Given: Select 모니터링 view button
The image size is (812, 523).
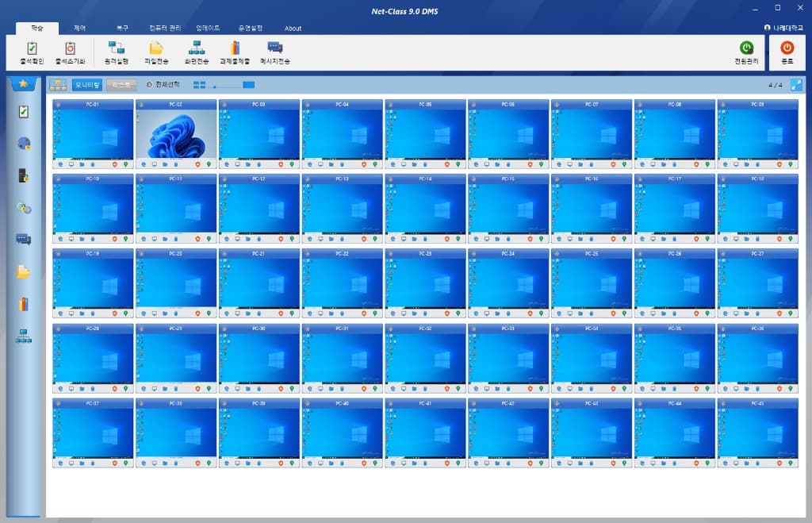Looking at the screenshot, I should tap(87, 85).
